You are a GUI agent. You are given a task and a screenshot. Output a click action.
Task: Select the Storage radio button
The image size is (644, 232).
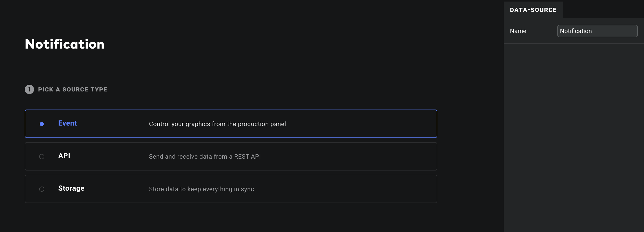pos(42,189)
